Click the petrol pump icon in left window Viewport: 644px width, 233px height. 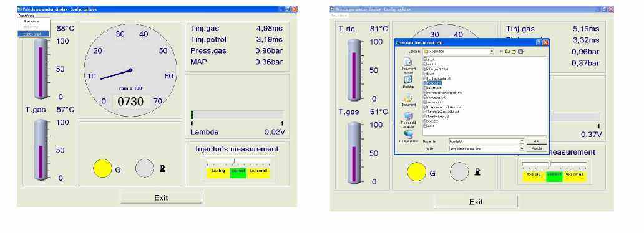pyautogui.click(x=163, y=168)
